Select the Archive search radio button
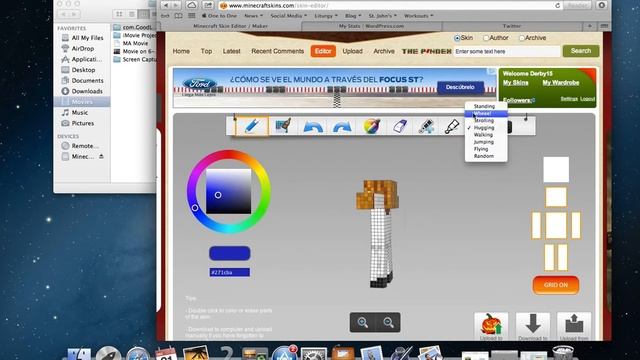The height and width of the screenshot is (360, 640). (x=522, y=38)
